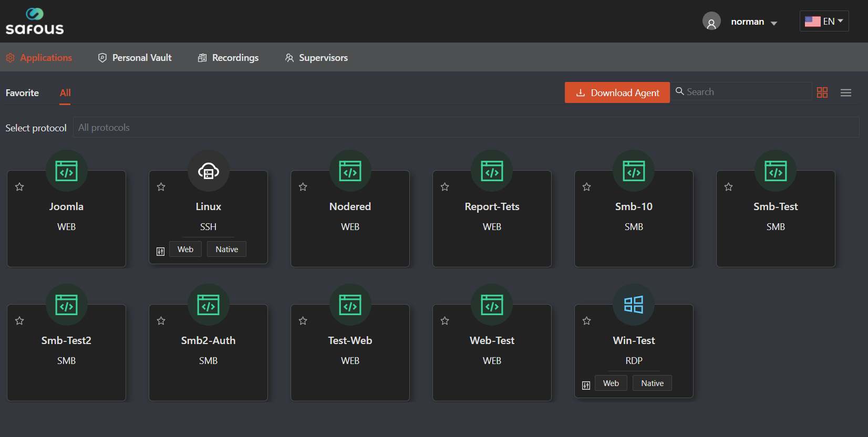Switch to grid view layout icon
Screen dimensions: 868x437
(822, 92)
